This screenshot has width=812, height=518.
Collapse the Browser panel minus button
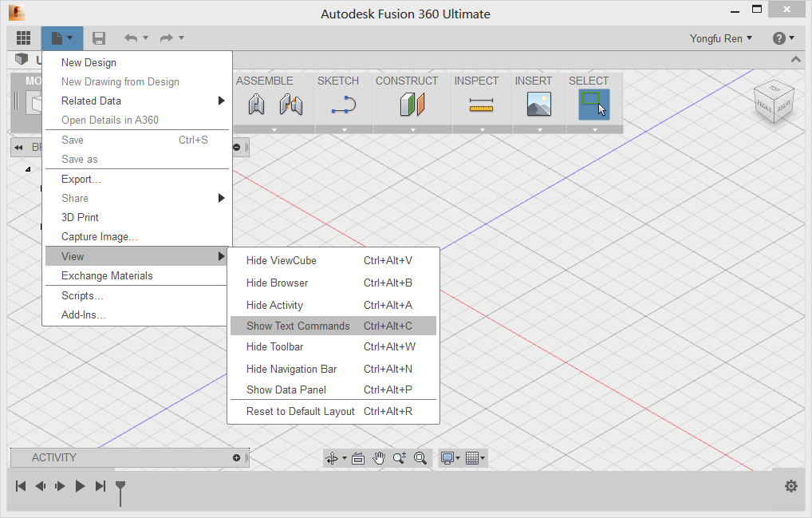[x=236, y=147]
